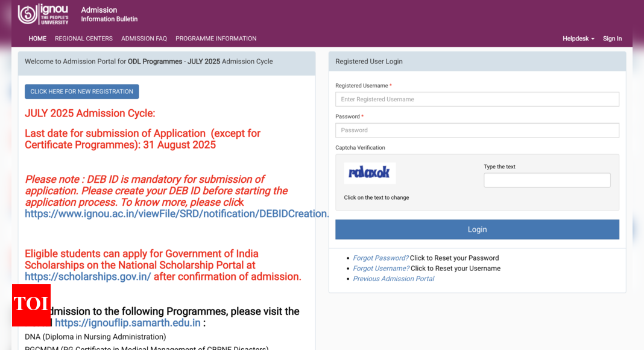
Task: Click the TOI logo badge
Action: tap(31, 305)
